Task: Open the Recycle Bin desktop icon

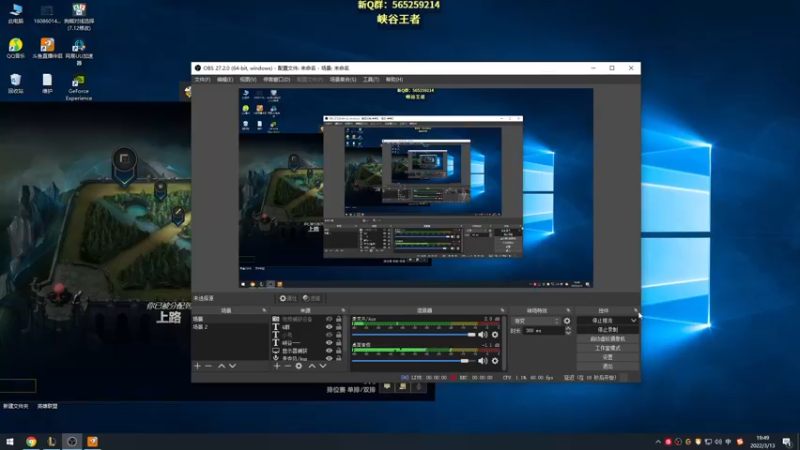Action: [x=16, y=84]
